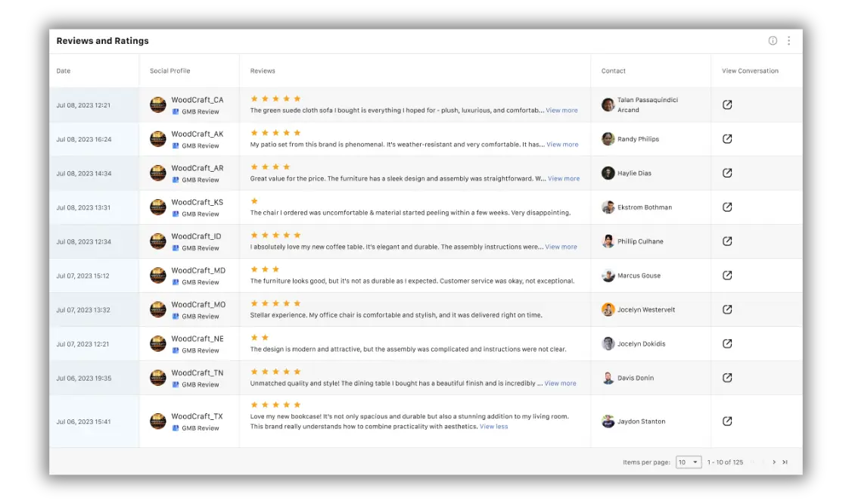Click View more on WoodCraft_TN review

pyautogui.click(x=560, y=384)
